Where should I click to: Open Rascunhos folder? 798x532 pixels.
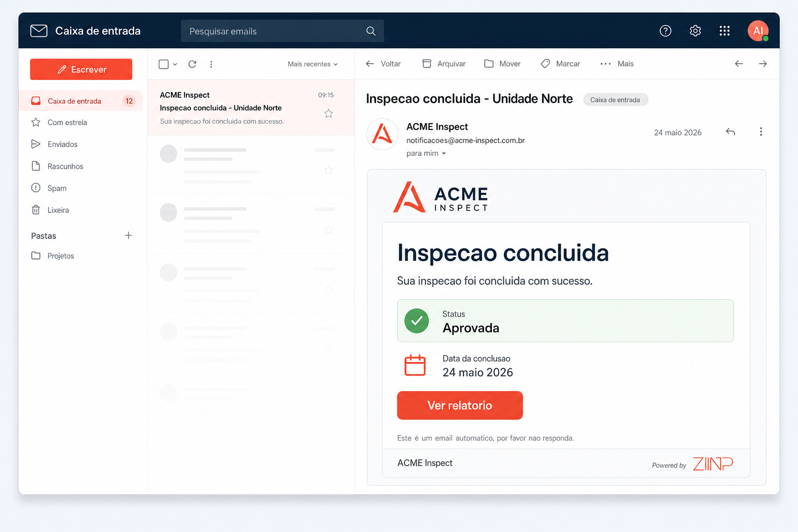click(57, 166)
